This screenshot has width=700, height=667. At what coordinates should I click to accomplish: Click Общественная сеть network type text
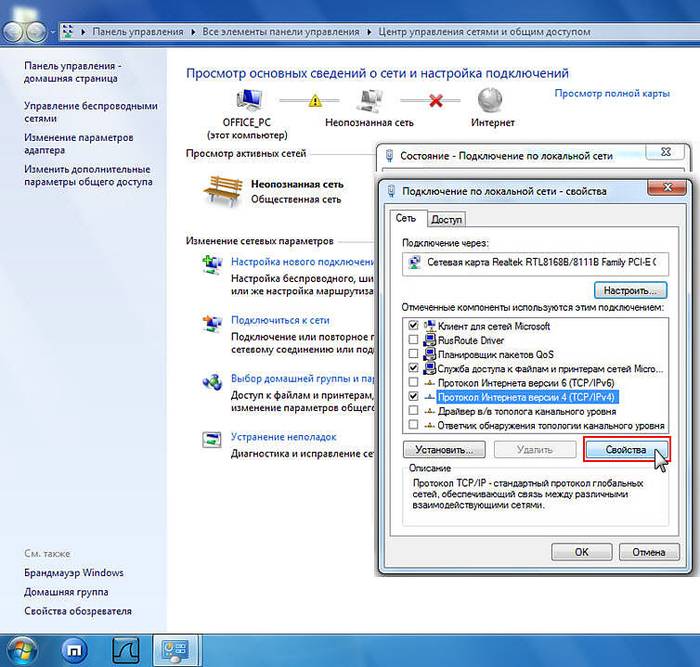tap(296, 200)
